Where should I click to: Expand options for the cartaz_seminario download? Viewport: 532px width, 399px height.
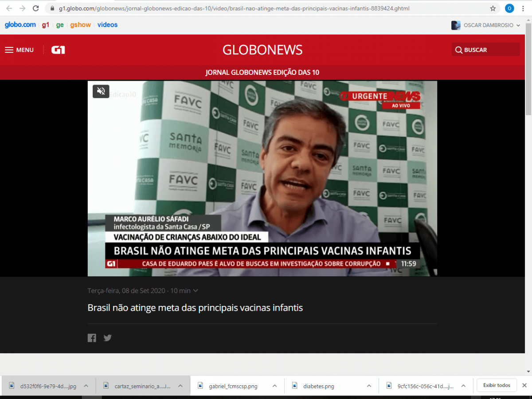pos(180,386)
